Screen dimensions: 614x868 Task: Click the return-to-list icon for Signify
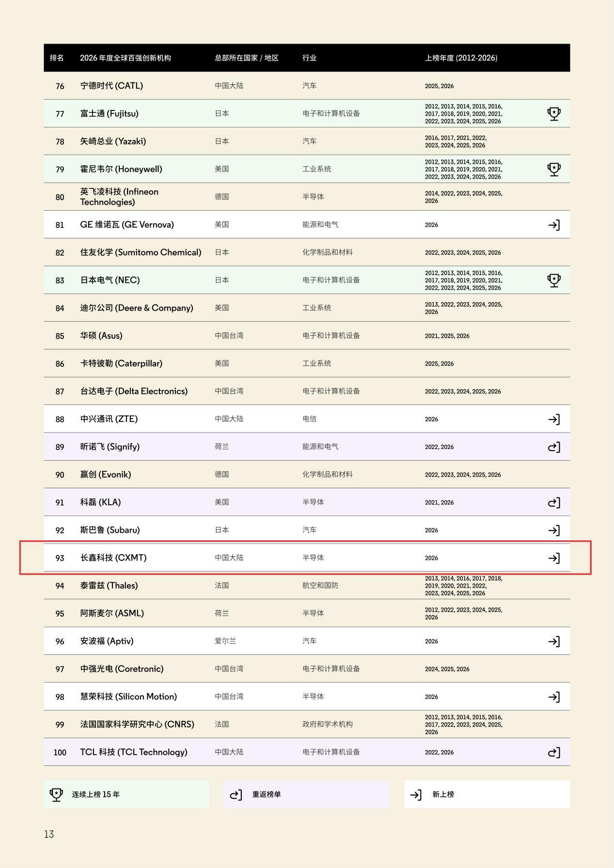point(554,447)
